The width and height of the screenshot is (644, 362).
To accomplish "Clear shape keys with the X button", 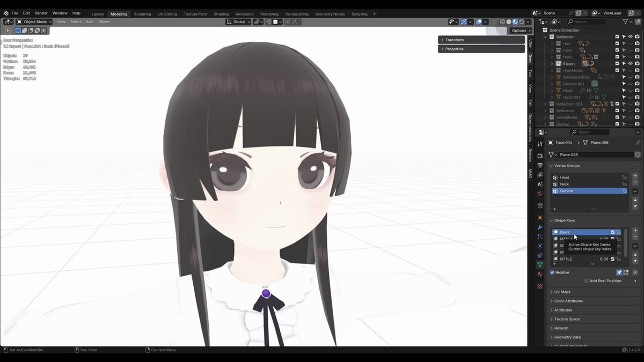I will click(635, 272).
